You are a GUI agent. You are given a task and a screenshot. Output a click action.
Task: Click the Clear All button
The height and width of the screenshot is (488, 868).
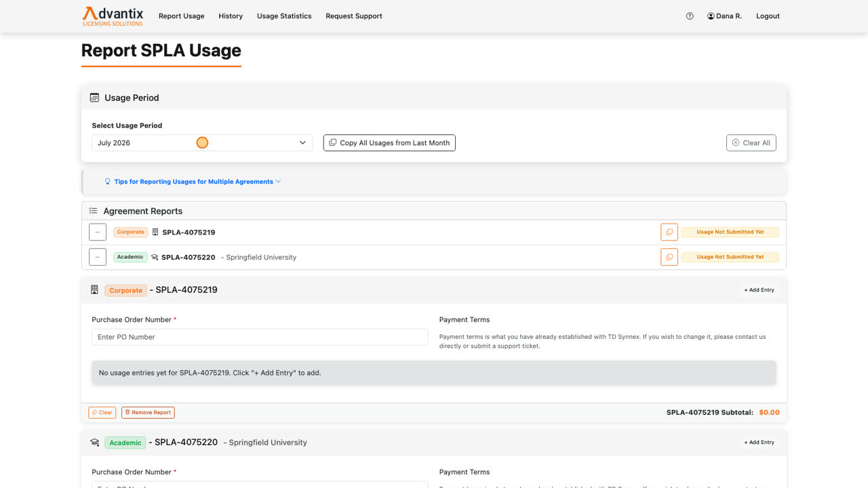(751, 143)
